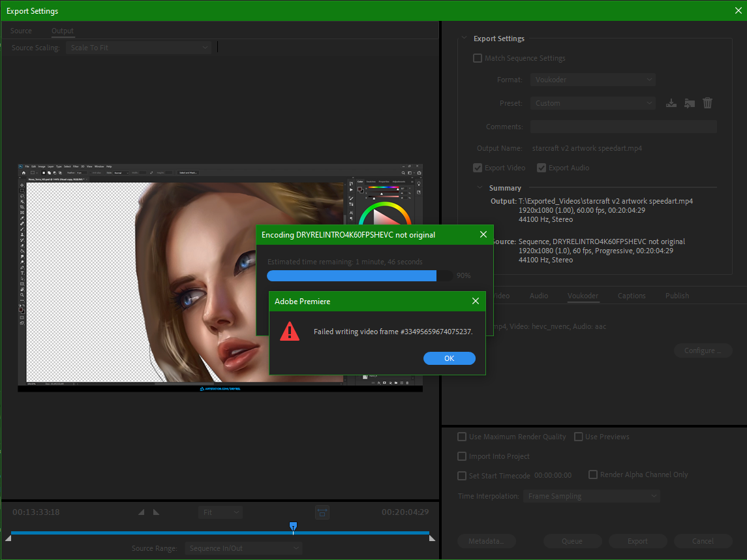This screenshot has width=747, height=560.
Task: Click the Delete Preset trash icon
Action: [707, 103]
